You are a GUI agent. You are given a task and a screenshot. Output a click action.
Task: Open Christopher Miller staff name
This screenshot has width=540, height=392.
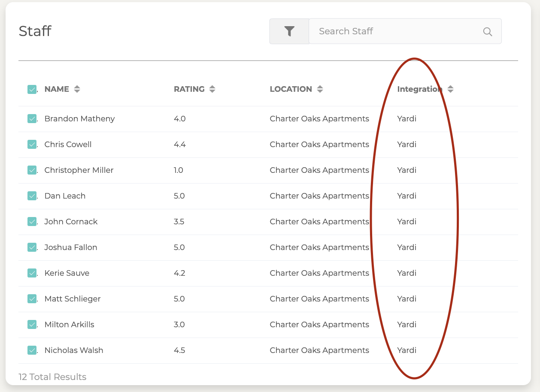tap(79, 170)
